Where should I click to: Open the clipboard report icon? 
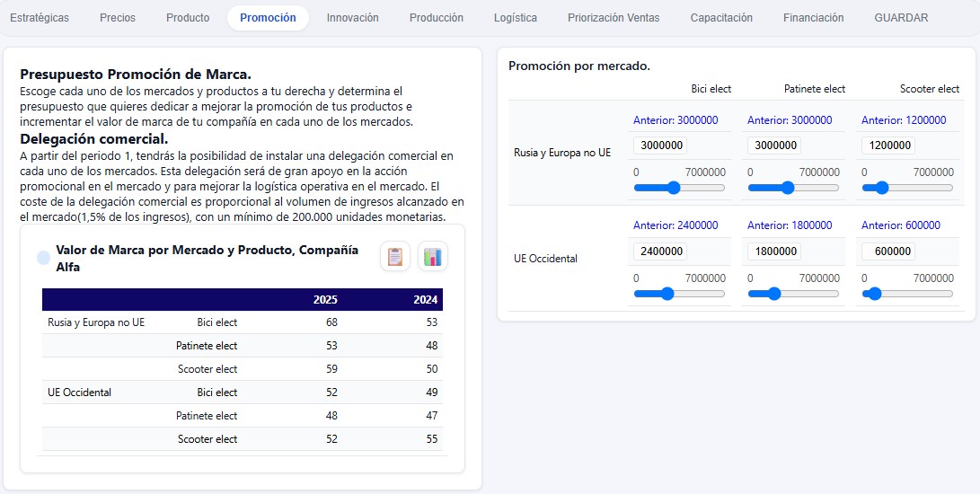tap(395, 256)
